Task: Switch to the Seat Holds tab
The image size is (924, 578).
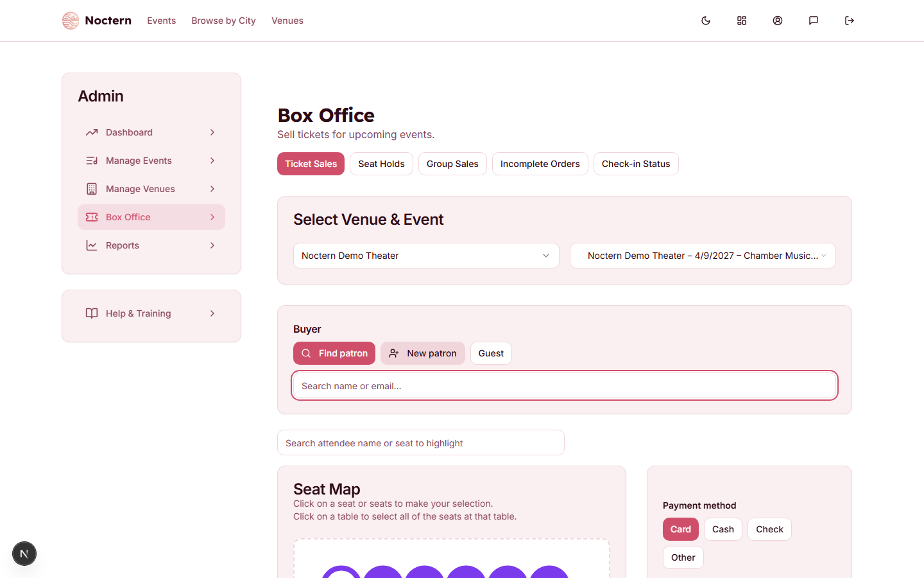Action: 381,164
